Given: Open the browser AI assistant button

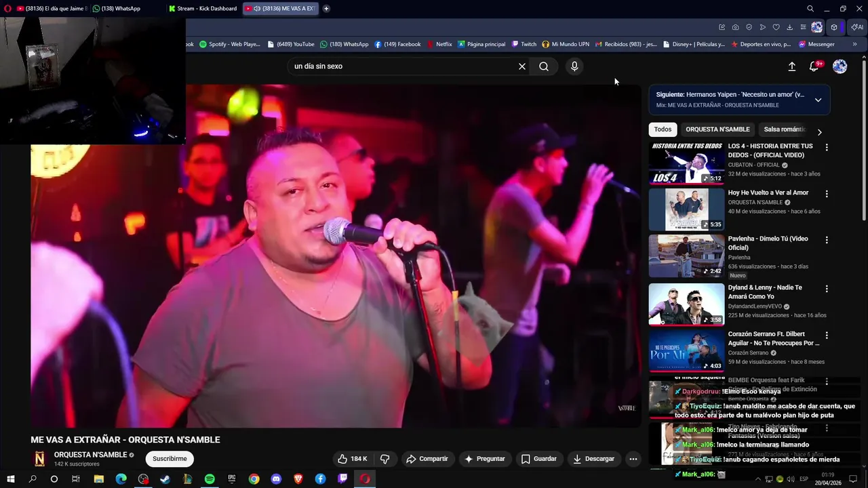Looking at the screenshot, I should (857, 27).
